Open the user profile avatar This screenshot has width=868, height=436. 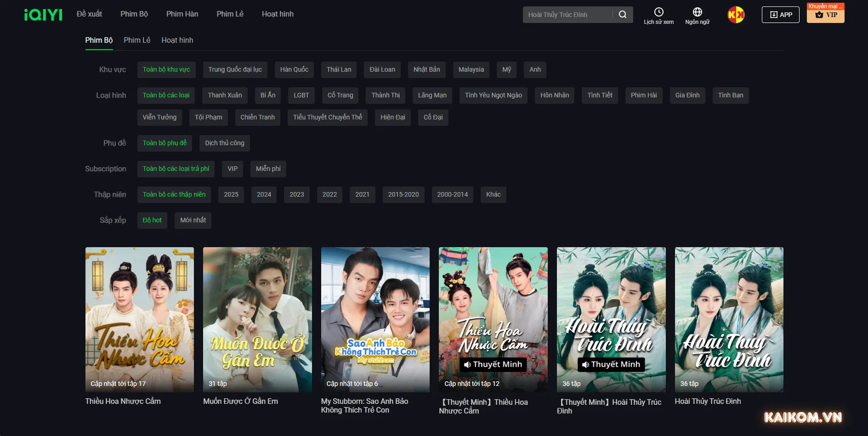[x=736, y=15]
